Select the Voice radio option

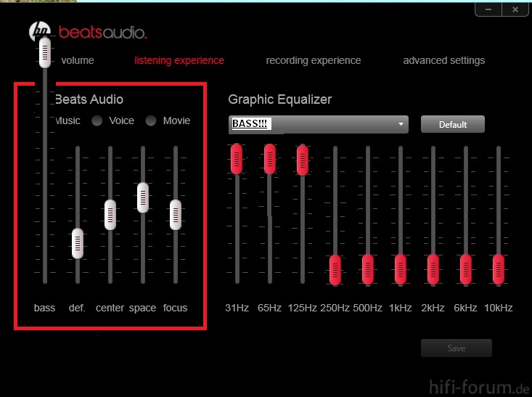click(x=97, y=121)
